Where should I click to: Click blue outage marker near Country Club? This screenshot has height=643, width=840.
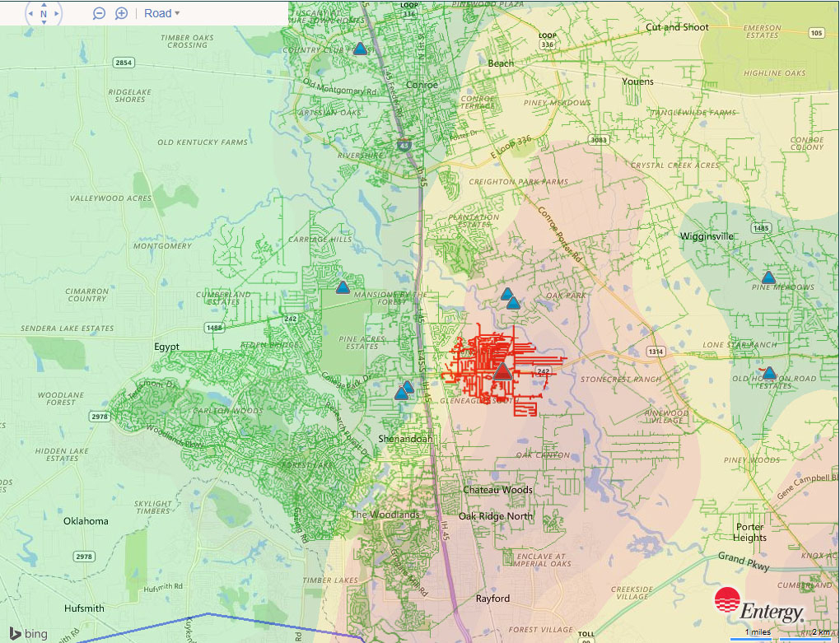click(x=360, y=49)
